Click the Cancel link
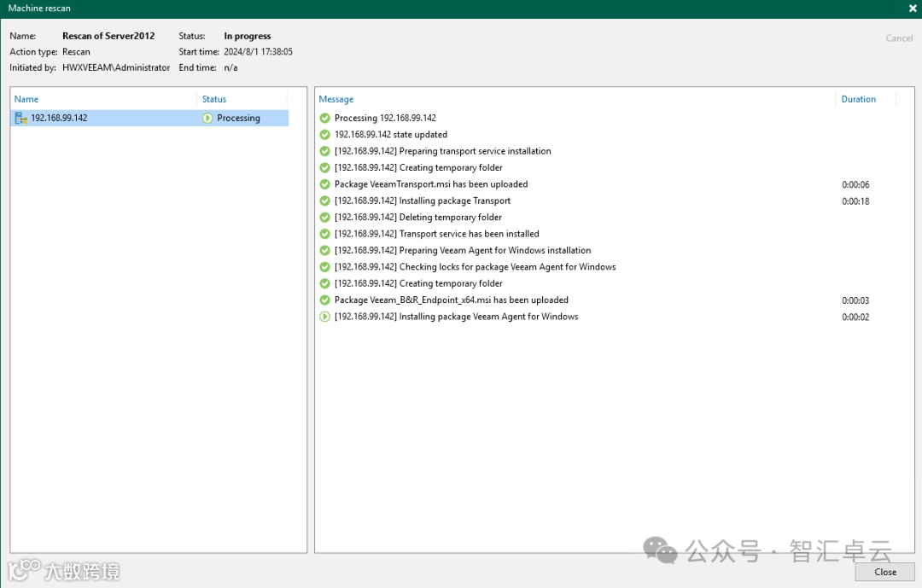This screenshot has width=922, height=588. (x=899, y=38)
